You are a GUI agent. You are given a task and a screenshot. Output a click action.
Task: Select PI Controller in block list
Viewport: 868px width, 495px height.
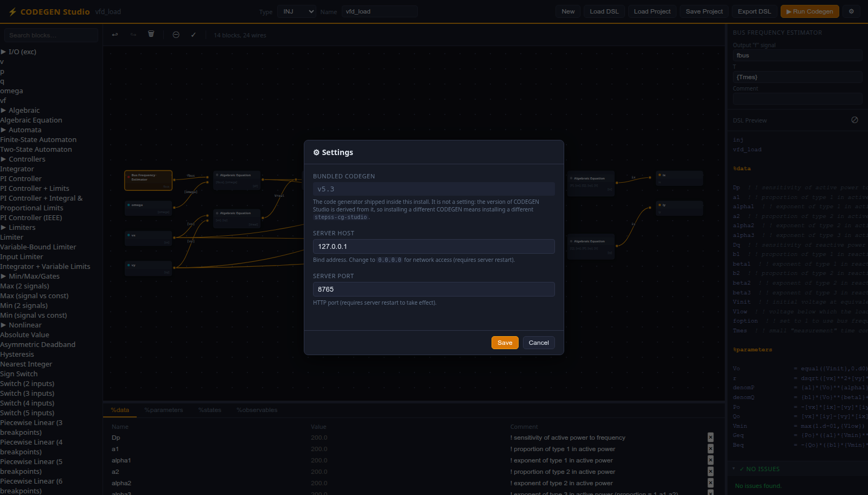21,178
